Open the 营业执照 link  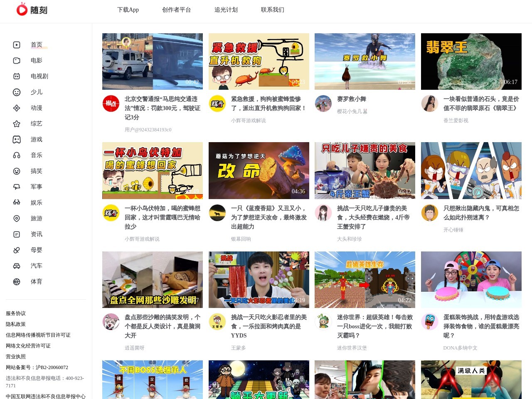tap(16, 357)
